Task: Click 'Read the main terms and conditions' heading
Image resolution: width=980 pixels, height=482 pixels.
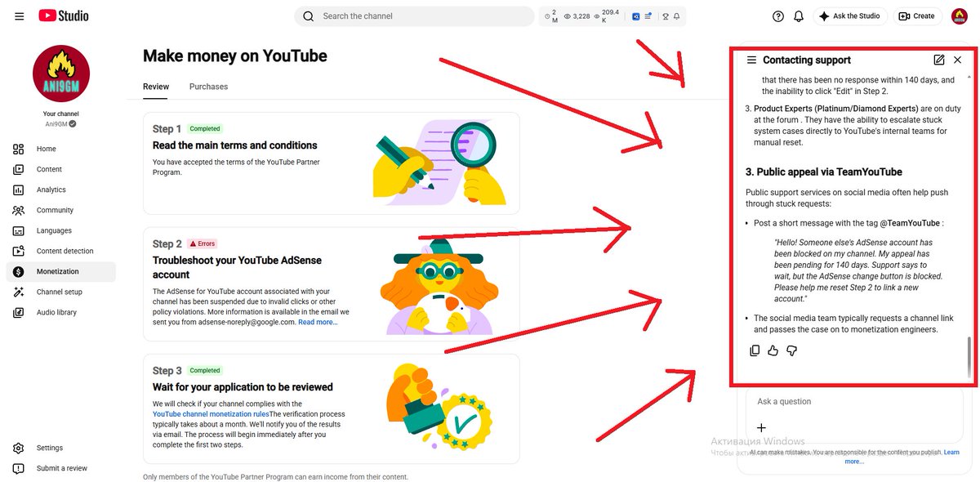Action: [x=234, y=145]
